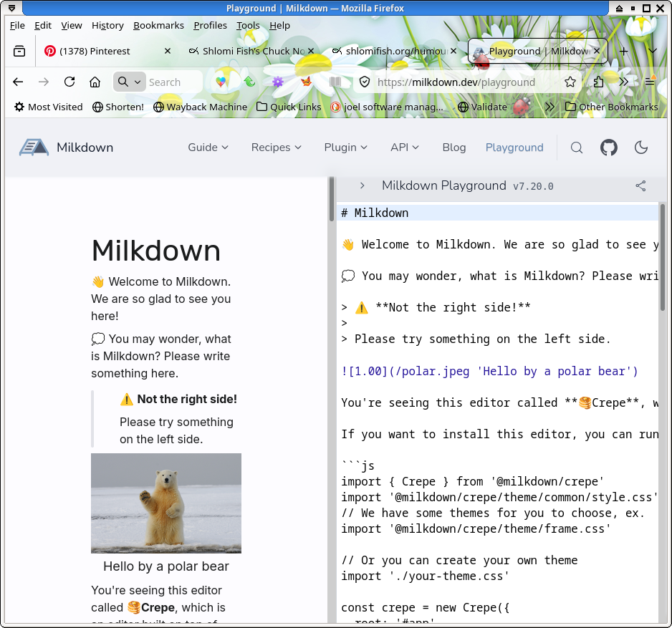Reload the page in Firefox

pos(69,82)
